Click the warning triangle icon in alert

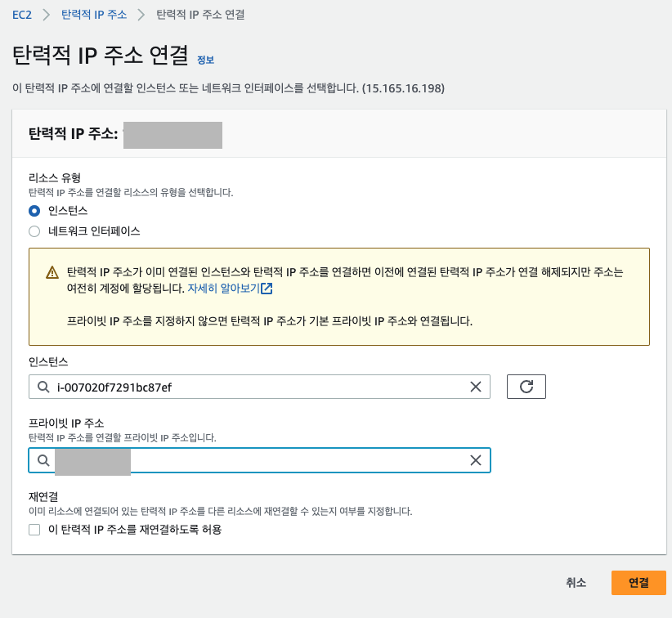(52, 272)
